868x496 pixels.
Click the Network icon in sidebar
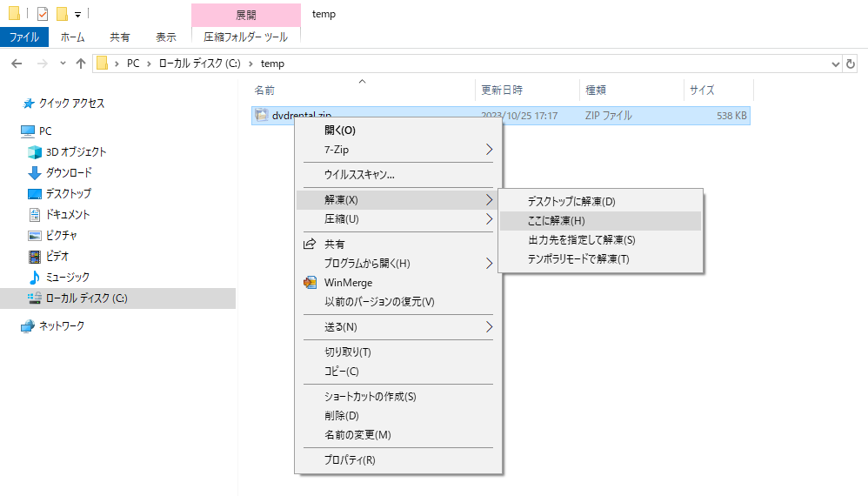pos(28,326)
